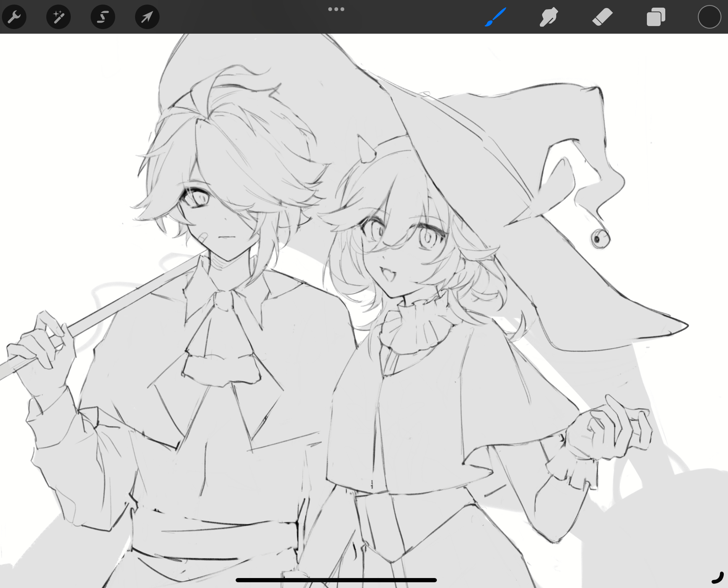Tap the curved icon in bottom-right corner
The width and height of the screenshot is (728, 588).
pos(719,577)
